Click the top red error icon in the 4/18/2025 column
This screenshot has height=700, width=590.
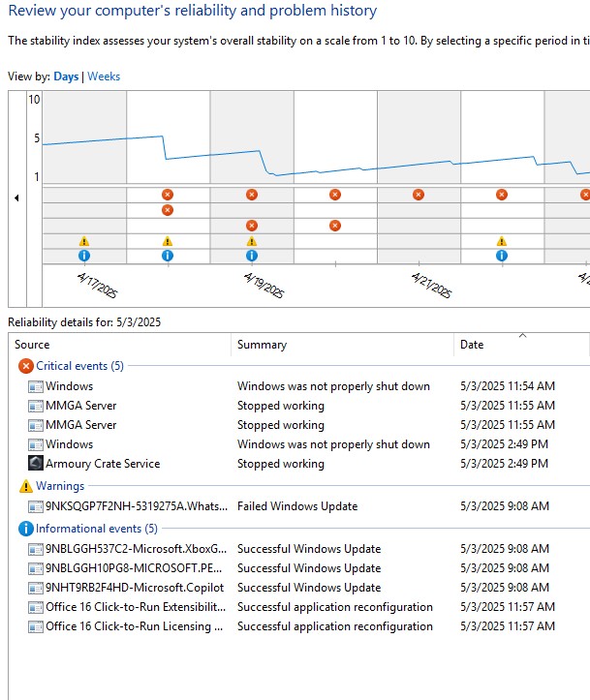[x=168, y=195]
